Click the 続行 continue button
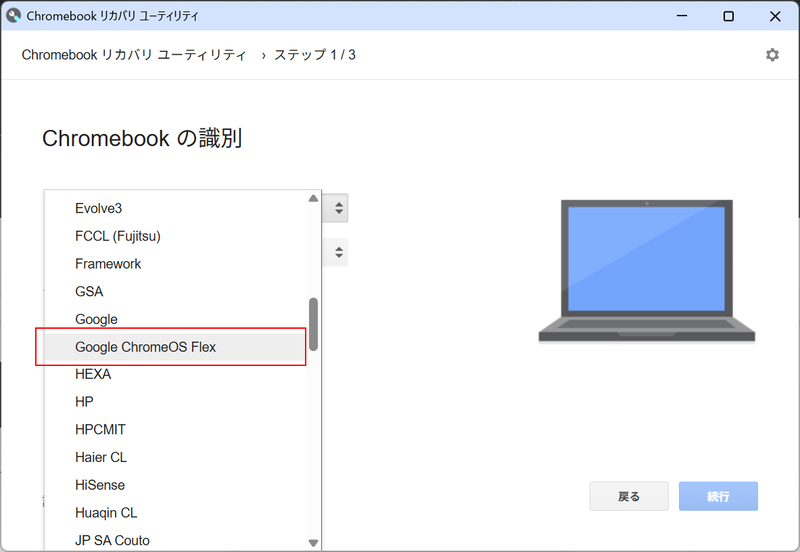This screenshot has width=800, height=552. point(718,496)
